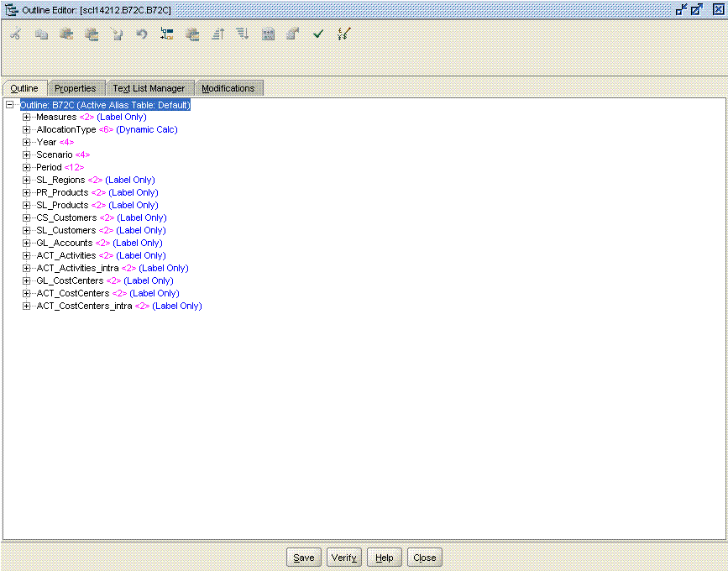Select the Cut tool in the toolbar
The image size is (728, 571).
coord(14,34)
